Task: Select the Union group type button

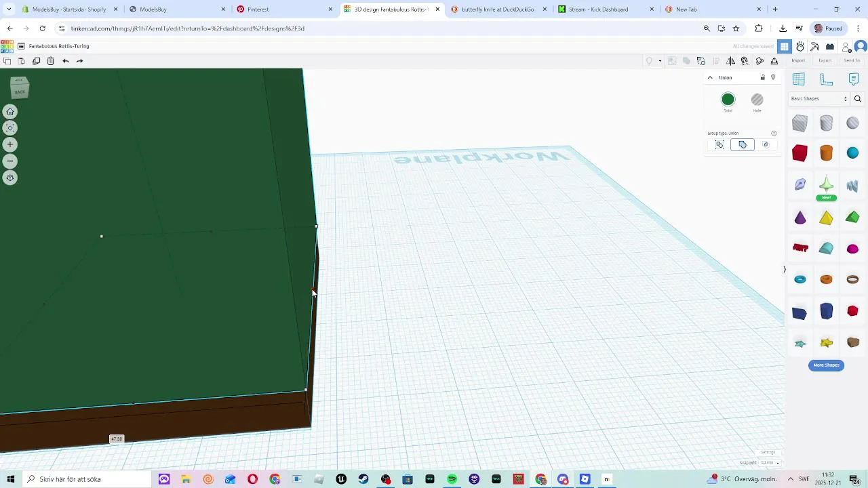Action: pyautogui.click(x=743, y=144)
